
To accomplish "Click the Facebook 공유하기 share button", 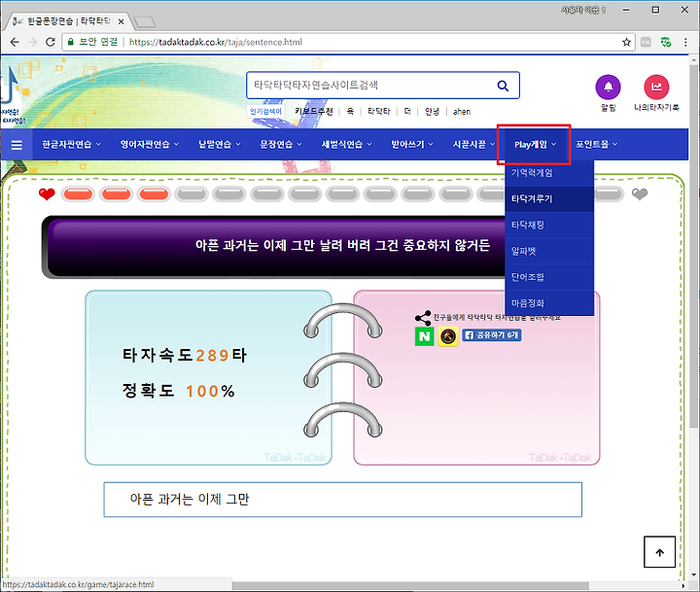I will 492,334.
